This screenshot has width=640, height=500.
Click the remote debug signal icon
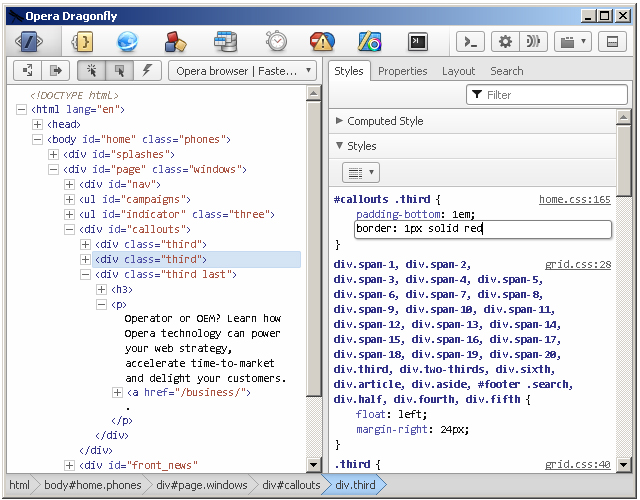pyautogui.click(x=533, y=41)
